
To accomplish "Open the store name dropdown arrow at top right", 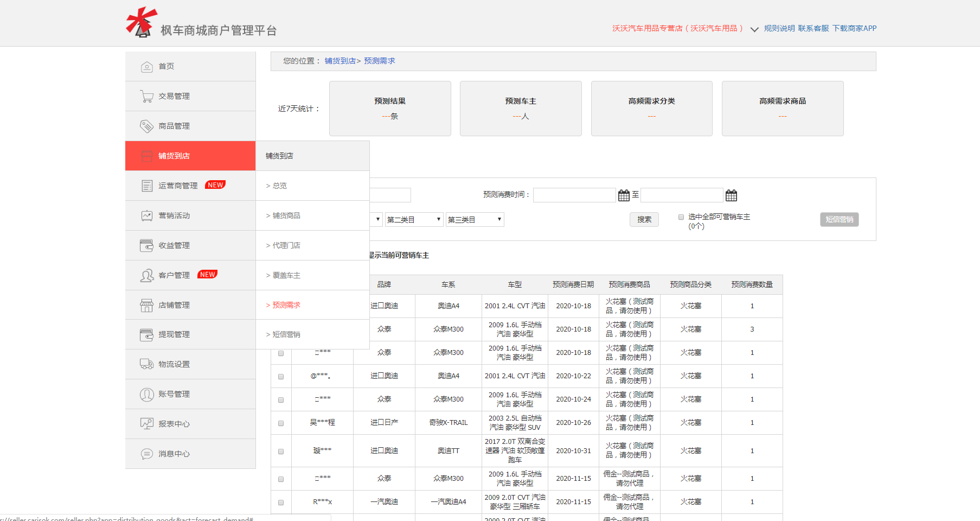I will pos(754,30).
